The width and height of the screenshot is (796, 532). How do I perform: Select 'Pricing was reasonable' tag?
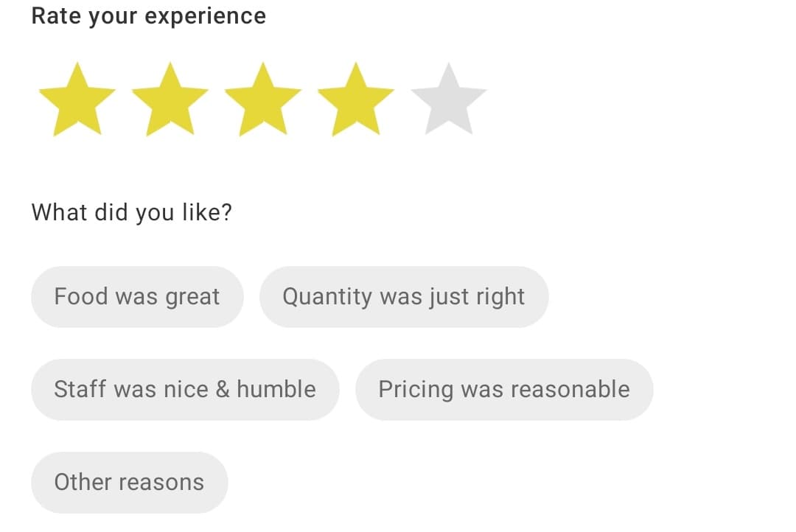click(504, 389)
